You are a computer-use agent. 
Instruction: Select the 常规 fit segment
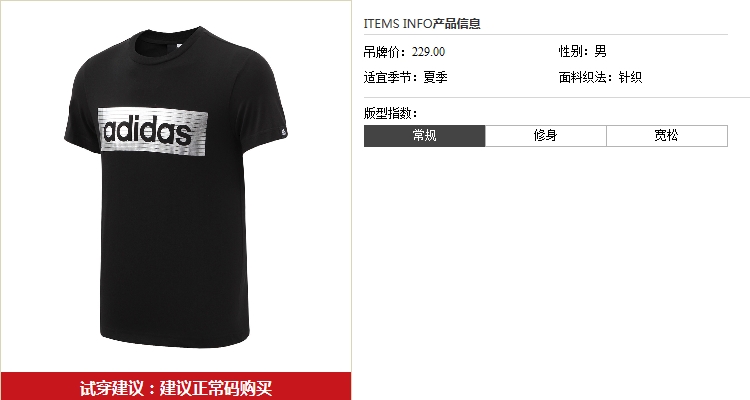click(424, 136)
